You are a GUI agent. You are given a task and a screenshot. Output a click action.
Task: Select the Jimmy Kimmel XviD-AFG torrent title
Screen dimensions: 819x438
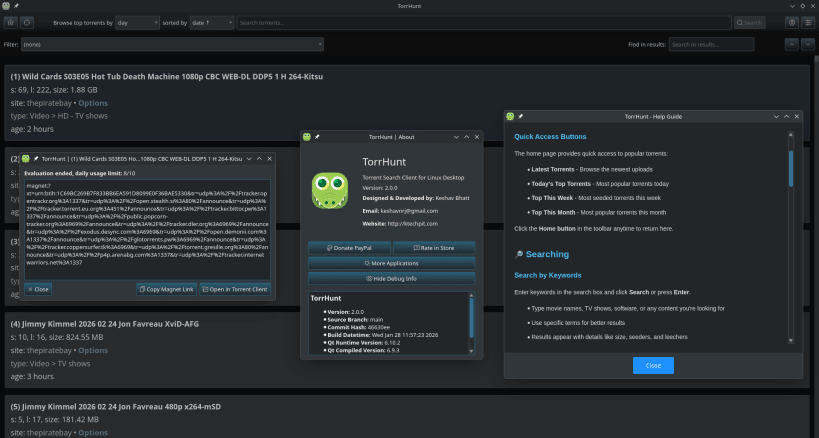pyautogui.click(x=104, y=324)
